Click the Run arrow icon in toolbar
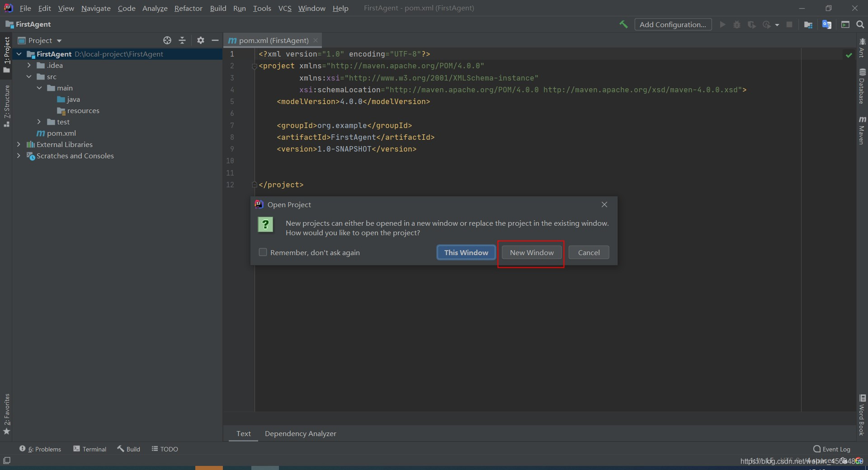This screenshot has height=470, width=868. 722,24
